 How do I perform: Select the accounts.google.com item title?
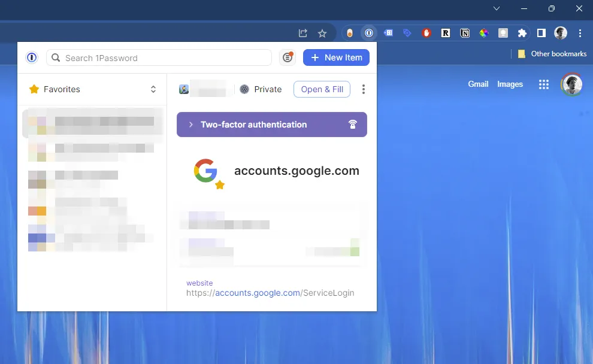[x=296, y=171]
